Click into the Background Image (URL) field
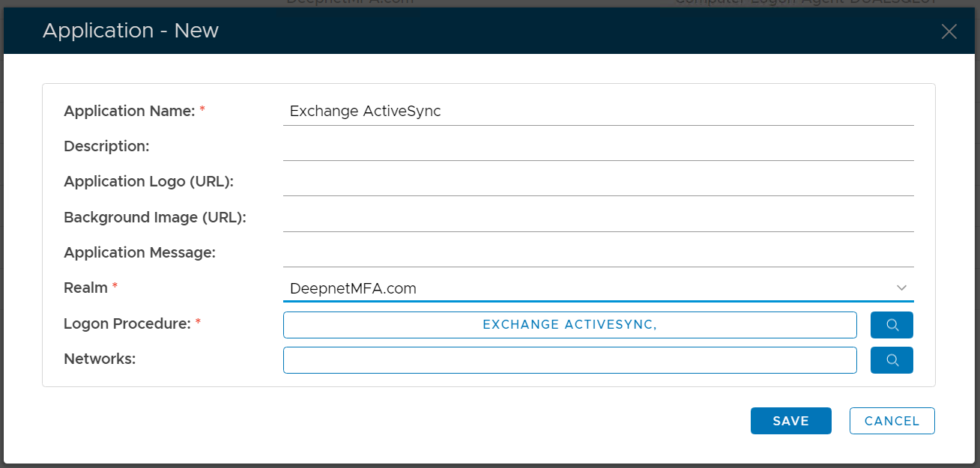 tap(598, 218)
